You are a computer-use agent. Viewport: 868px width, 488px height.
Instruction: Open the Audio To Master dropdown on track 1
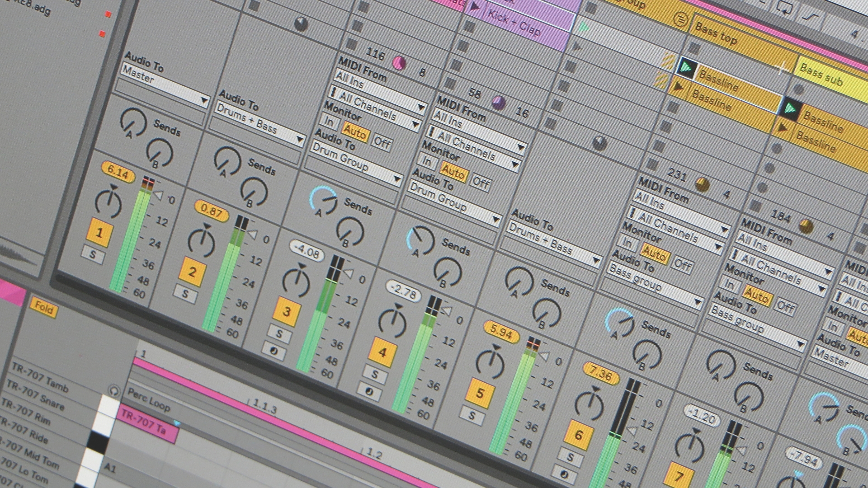coord(165,85)
